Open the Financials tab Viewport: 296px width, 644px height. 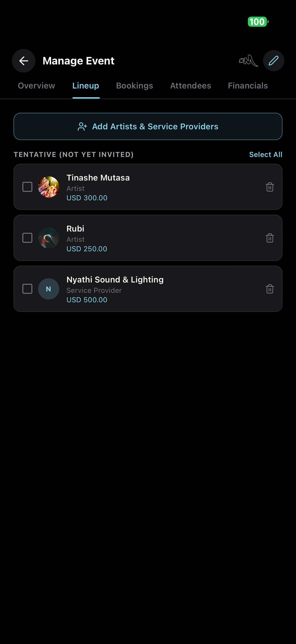pos(248,86)
